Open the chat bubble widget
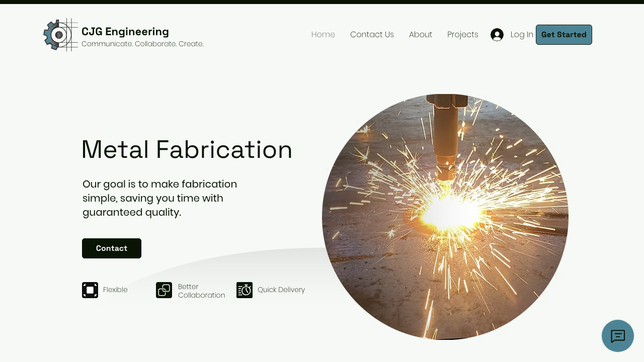This screenshot has width=644, height=362. 618,336
